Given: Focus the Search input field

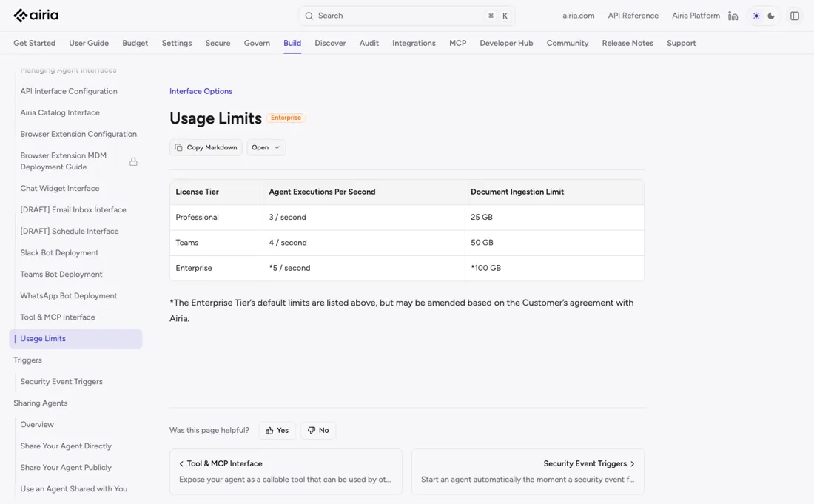Looking at the screenshot, I should click(406, 16).
